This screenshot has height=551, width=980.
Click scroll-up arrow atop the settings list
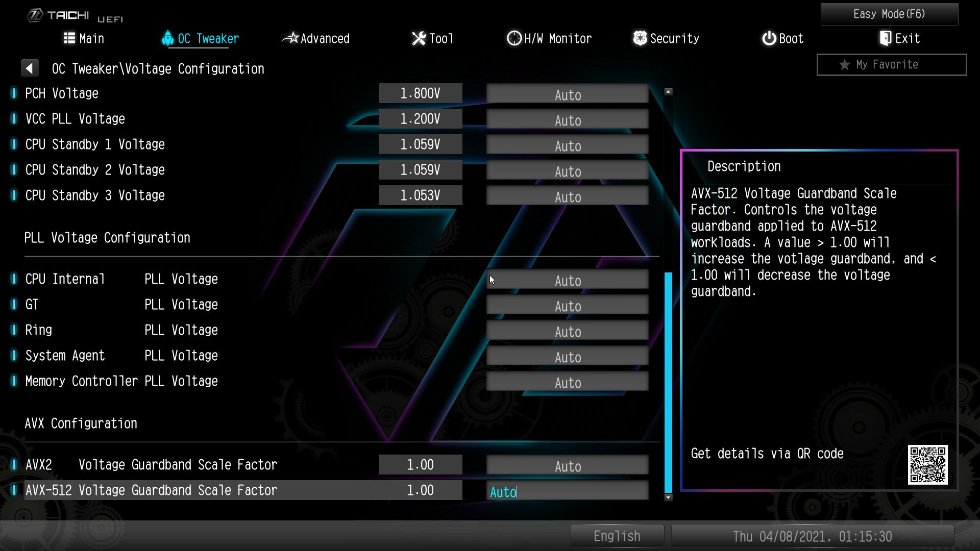pyautogui.click(x=668, y=92)
